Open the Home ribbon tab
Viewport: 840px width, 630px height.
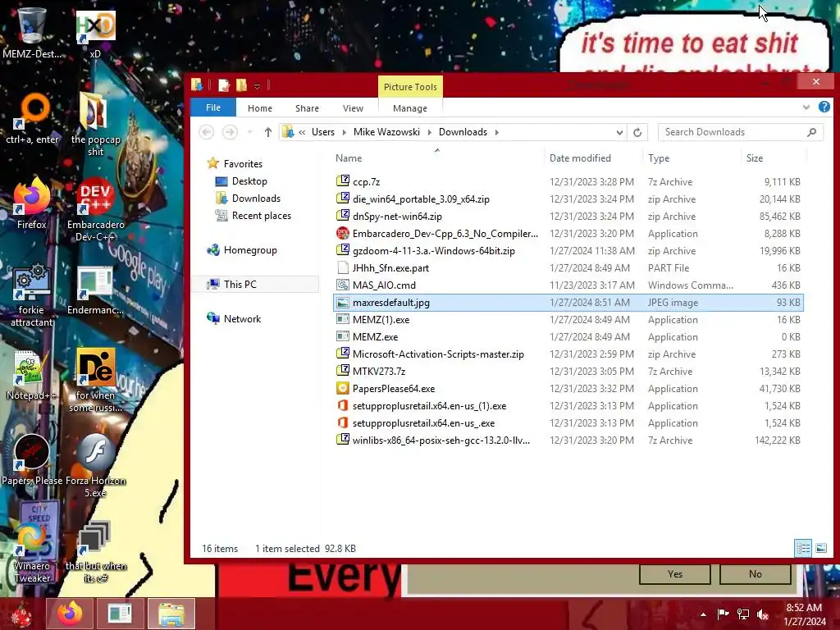click(x=260, y=108)
